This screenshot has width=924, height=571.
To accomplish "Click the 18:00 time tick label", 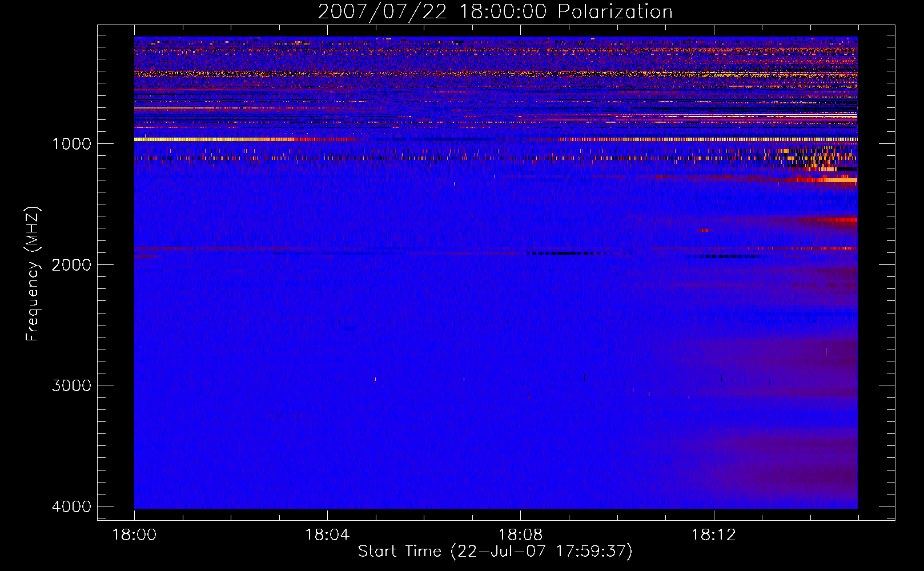I will [134, 535].
